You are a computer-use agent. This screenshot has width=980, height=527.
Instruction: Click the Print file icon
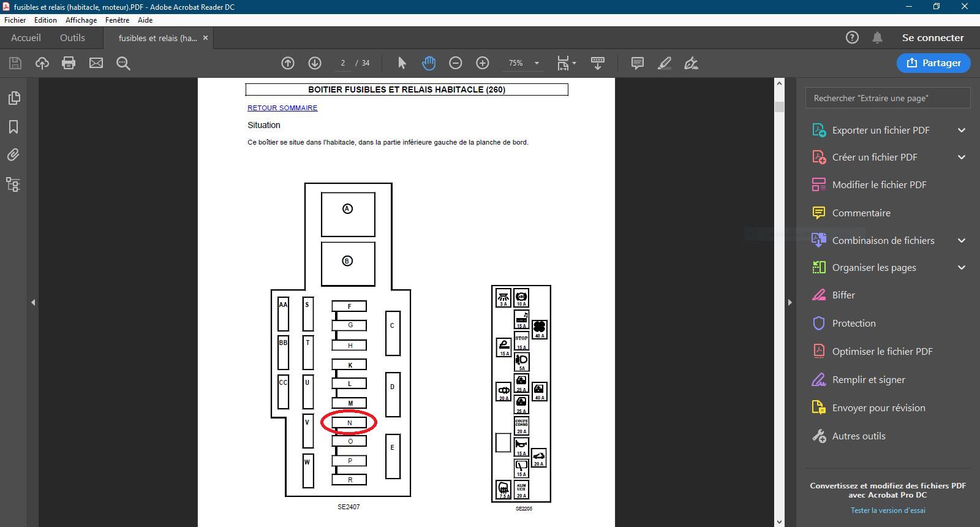[69, 63]
